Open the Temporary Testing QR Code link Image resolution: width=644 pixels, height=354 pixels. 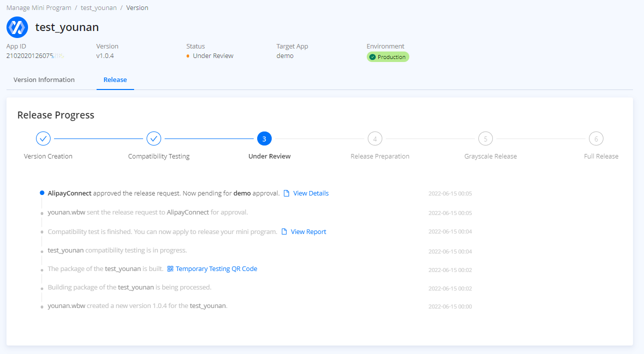click(x=216, y=269)
